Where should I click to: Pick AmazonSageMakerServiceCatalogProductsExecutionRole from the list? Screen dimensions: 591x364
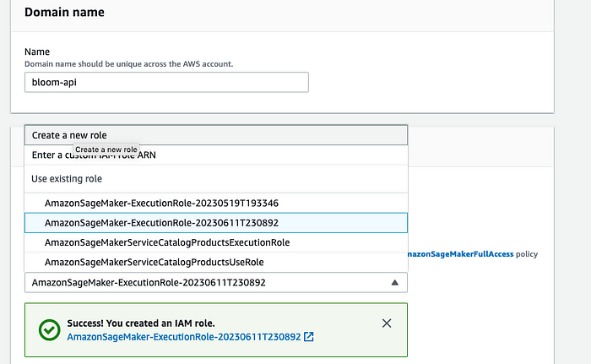coord(167,242)
